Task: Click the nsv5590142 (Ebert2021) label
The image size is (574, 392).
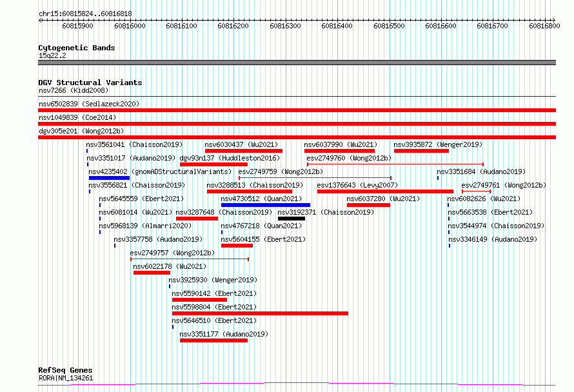Action: (x=214, y=293)
